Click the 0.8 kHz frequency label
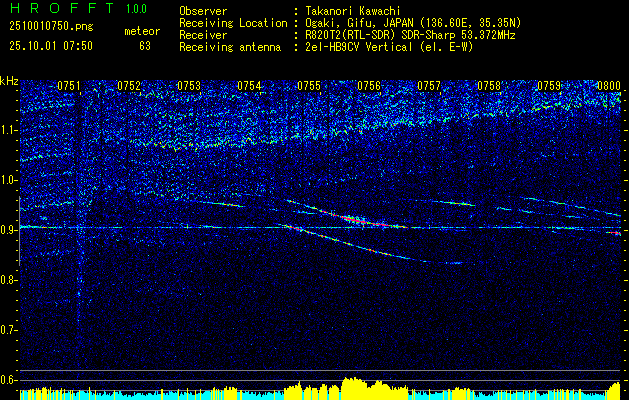Screen dimensions: 629x400 tap(8, 280)
